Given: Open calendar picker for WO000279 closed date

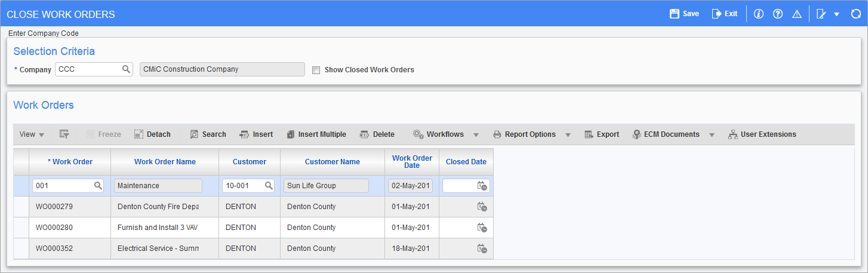Looking at the screenshot, I should pyautogui.click(x=482, y=207).
